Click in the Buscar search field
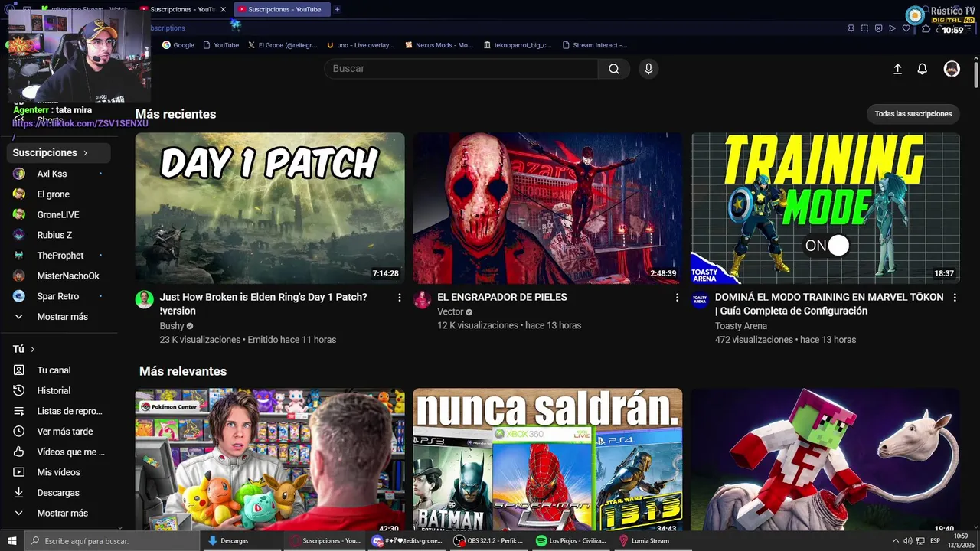Image resolution: width=980 pixels, height=551 pixels. coord(461,69)
